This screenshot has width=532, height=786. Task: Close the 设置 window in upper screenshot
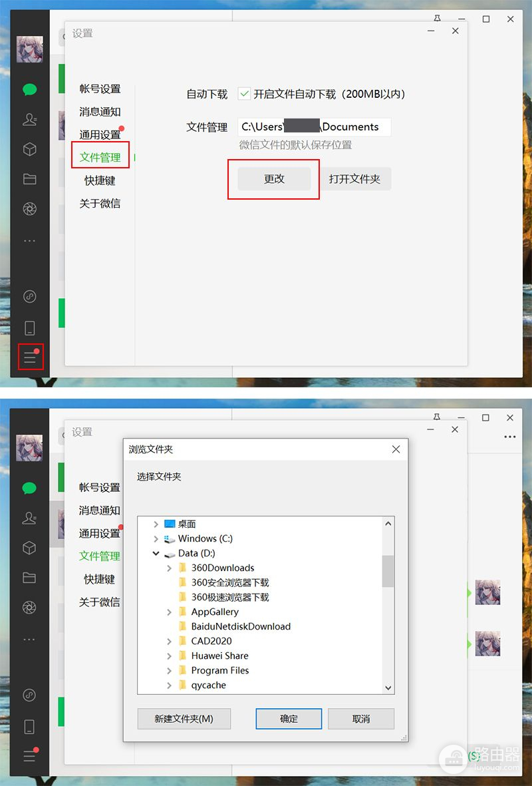click(456, 31)
